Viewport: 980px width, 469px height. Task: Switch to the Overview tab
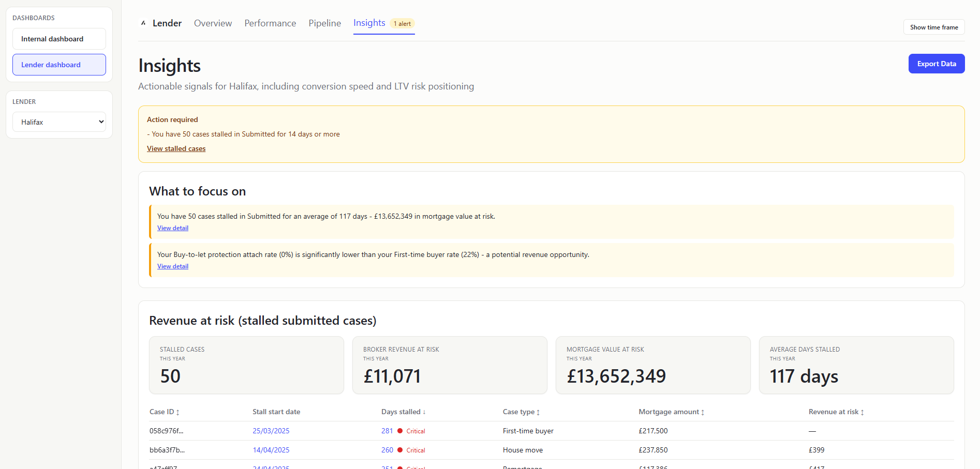(x=213, y=23)
